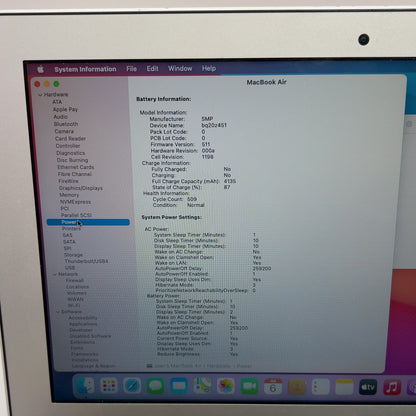The image size is (416, 416).
Task: Select SPI in the sidebar
Action: click(x=67, y=248)
